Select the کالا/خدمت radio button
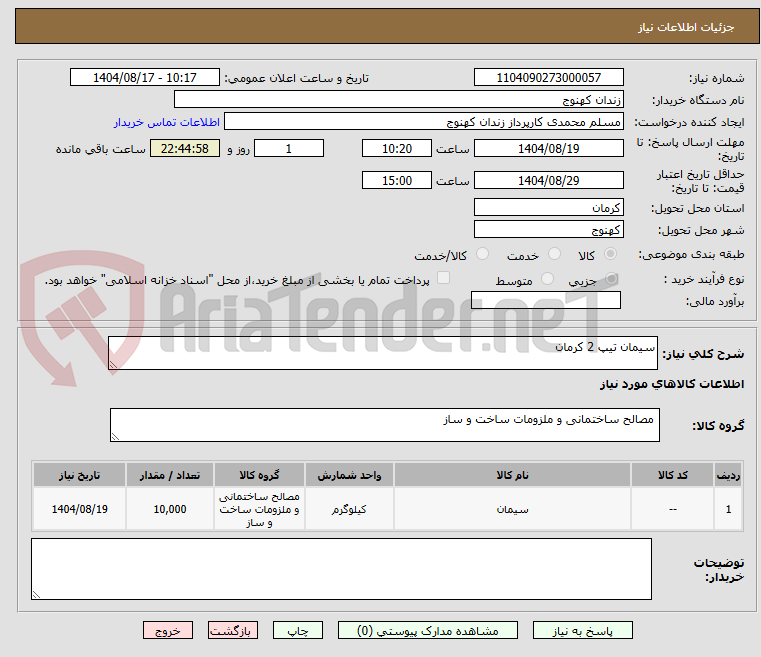The image size is (761, 657). point(482,254)
